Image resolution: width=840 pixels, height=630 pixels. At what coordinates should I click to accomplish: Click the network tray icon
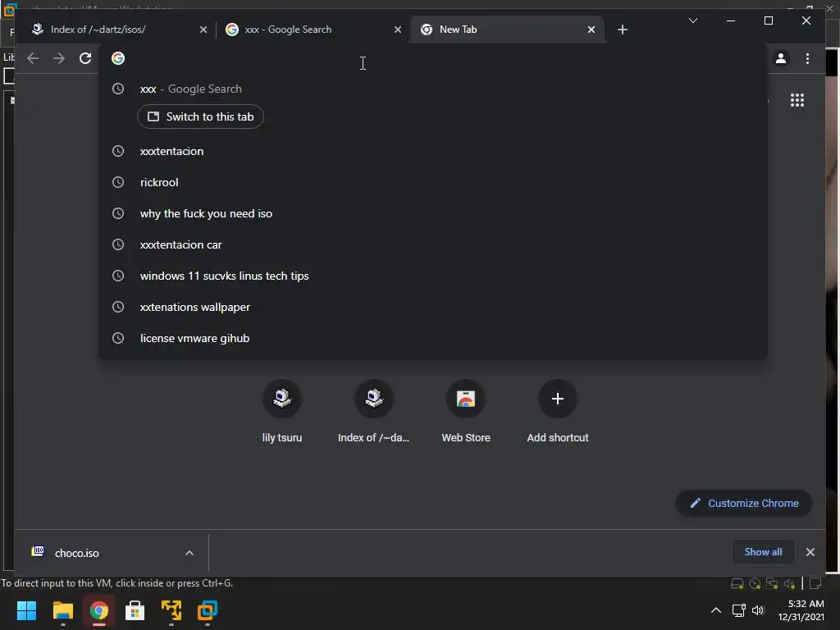pyautogui.click(x=739, y=610)
